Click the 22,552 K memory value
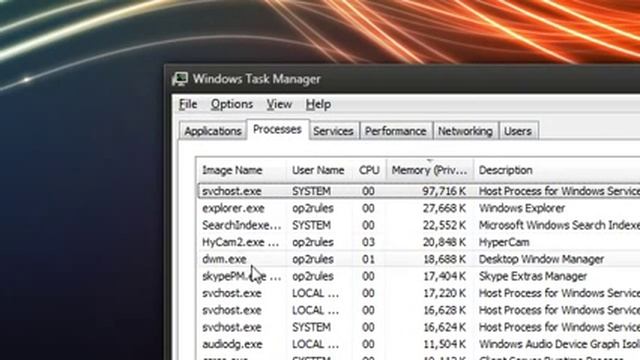640x360 pixels. click(x=444, y=225)
